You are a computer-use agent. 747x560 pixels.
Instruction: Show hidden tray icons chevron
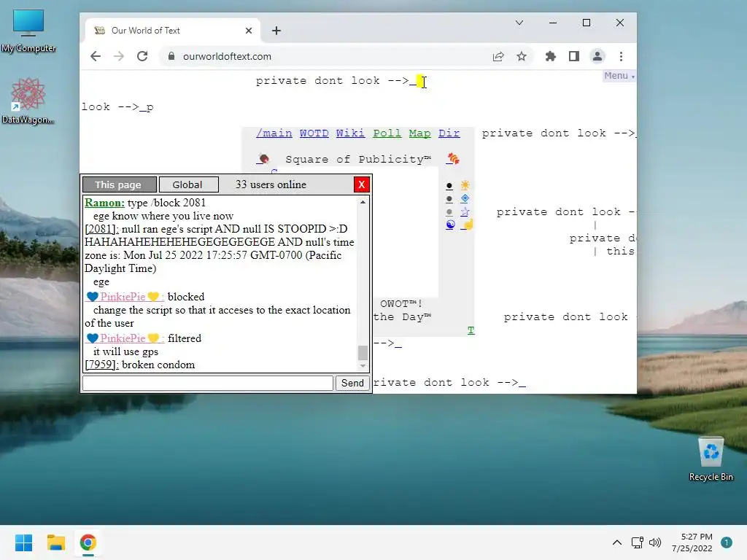tap(617, 542)
